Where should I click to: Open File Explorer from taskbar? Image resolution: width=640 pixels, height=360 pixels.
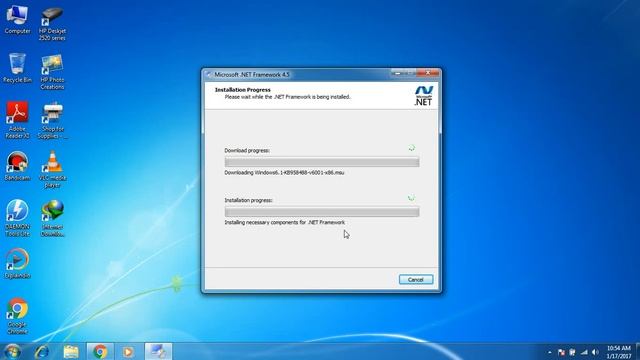click(x=71, y=351)
